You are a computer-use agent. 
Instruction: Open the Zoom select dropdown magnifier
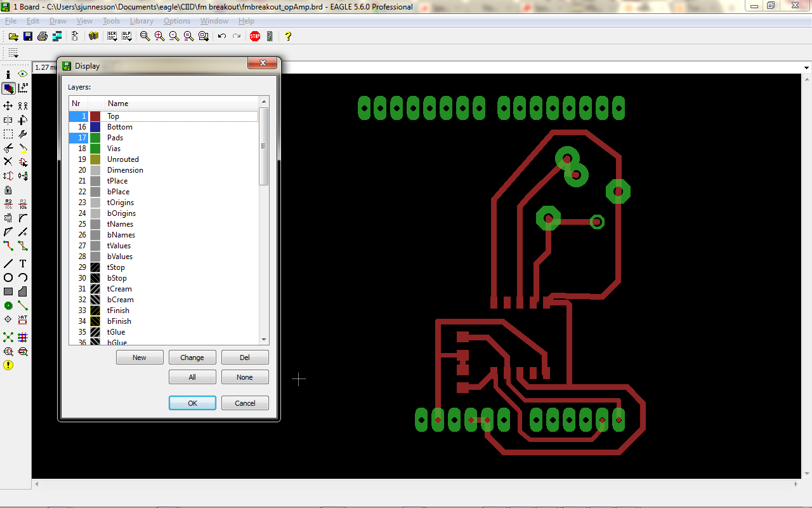(204, 36)
